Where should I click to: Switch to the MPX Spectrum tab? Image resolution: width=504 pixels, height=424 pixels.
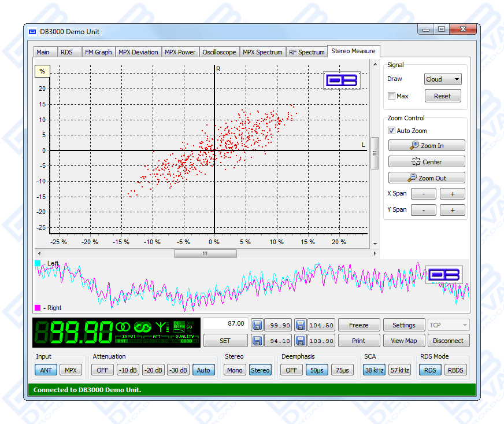point(262,52)
